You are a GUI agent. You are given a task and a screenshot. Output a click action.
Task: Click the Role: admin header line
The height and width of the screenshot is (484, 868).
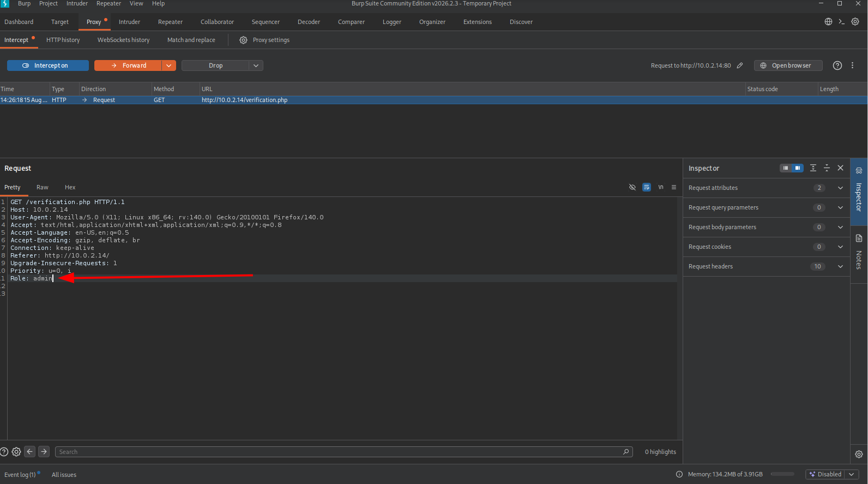32,278
